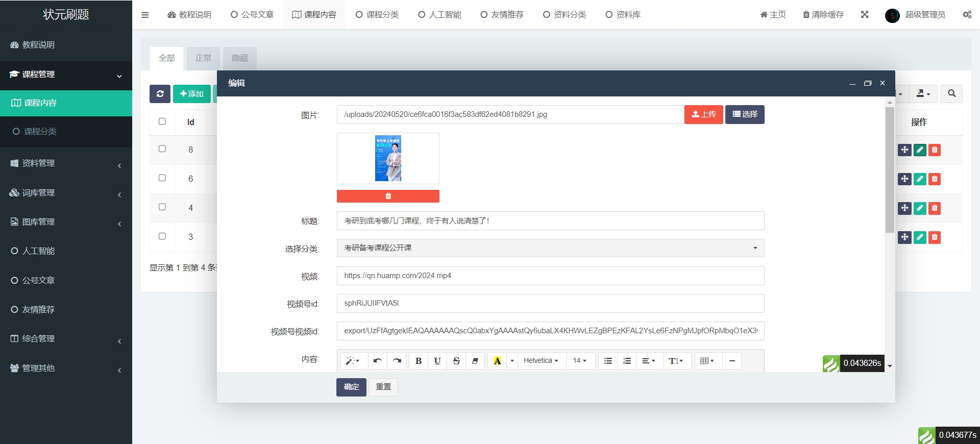
Task: Click the 重置 reset button
Action: (383, 387)
